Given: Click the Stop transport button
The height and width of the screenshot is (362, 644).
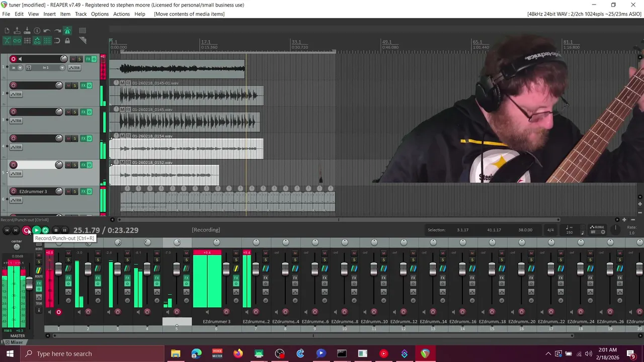Looking at the screenshot, I should point(55,230).
